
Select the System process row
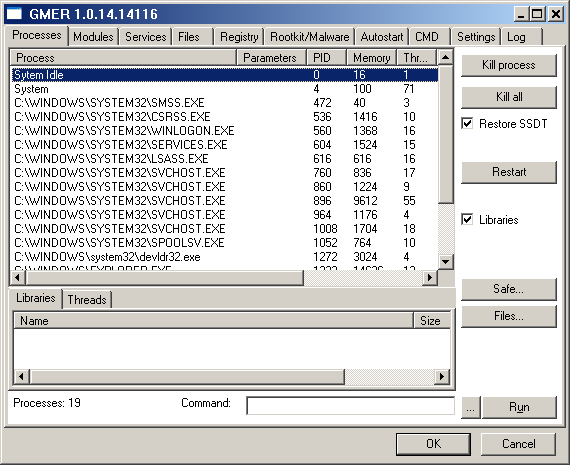point(224,89)
